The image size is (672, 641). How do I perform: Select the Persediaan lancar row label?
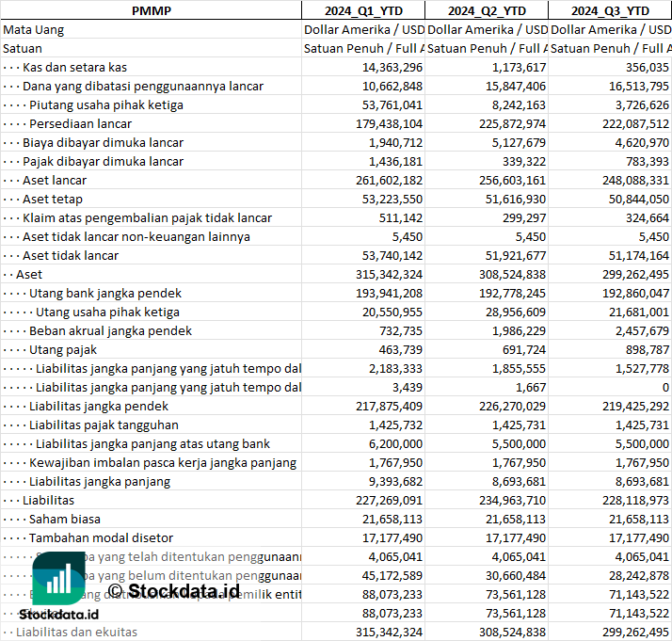pyautogui.click(x=80, y=123)
